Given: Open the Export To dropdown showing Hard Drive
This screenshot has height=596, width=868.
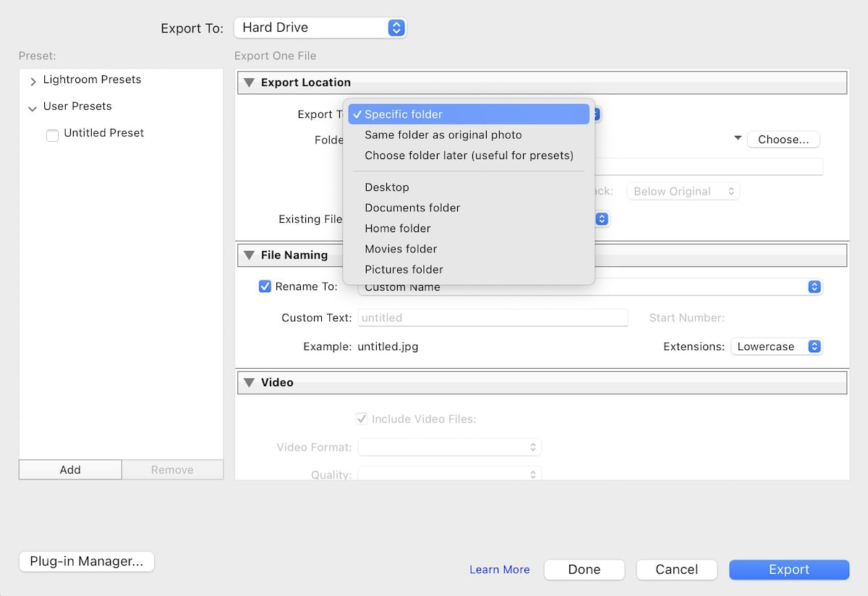Looking at the screenshot, I should point(320,27).
